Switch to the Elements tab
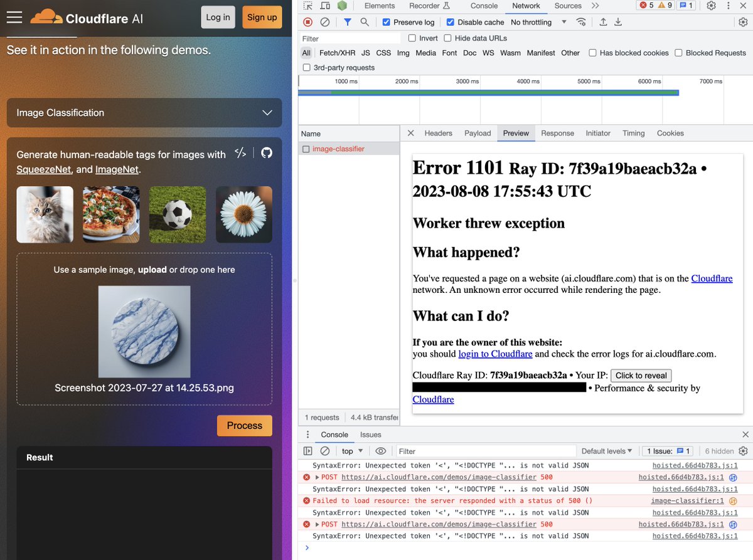Viewport: 753px width, 560px height. click(380, 6)
